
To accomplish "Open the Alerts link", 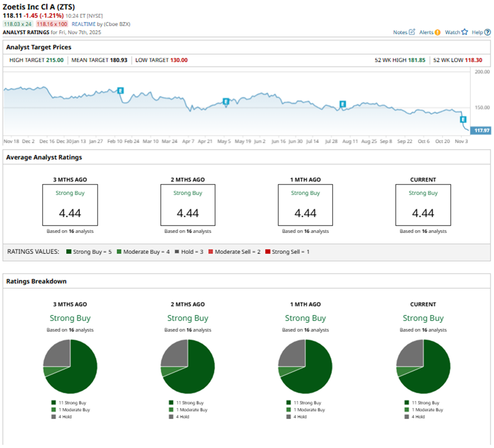I will pos(426,32).
